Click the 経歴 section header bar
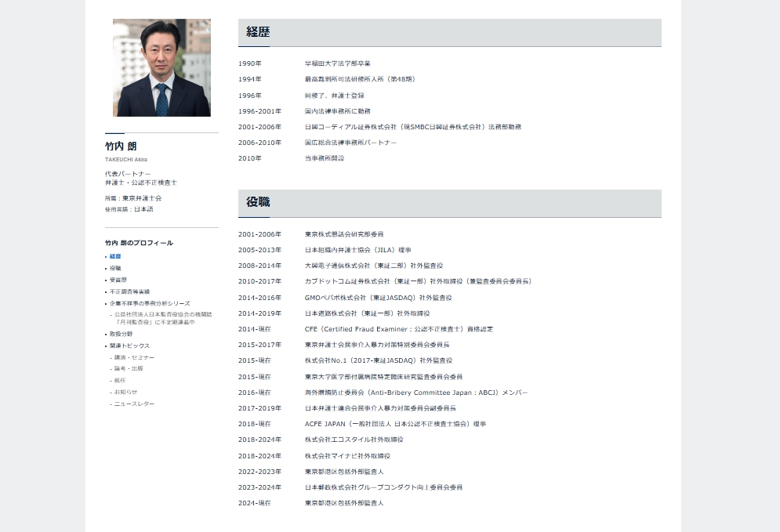780x532 pixels. tap(450, 33)
